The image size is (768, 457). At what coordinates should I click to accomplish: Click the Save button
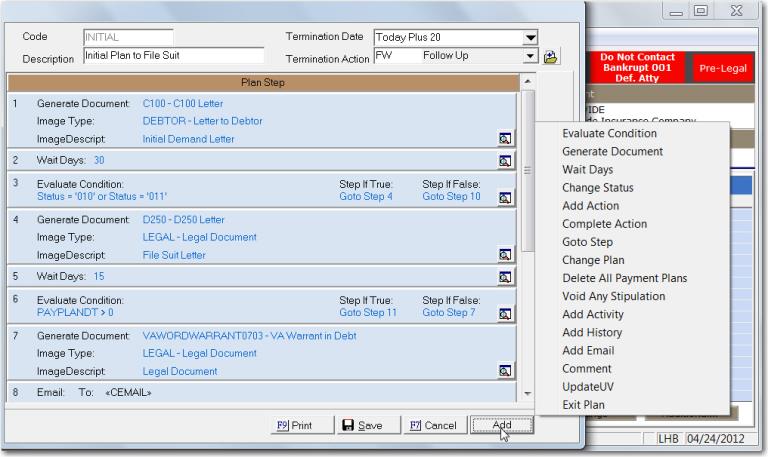tap(362, 425)
